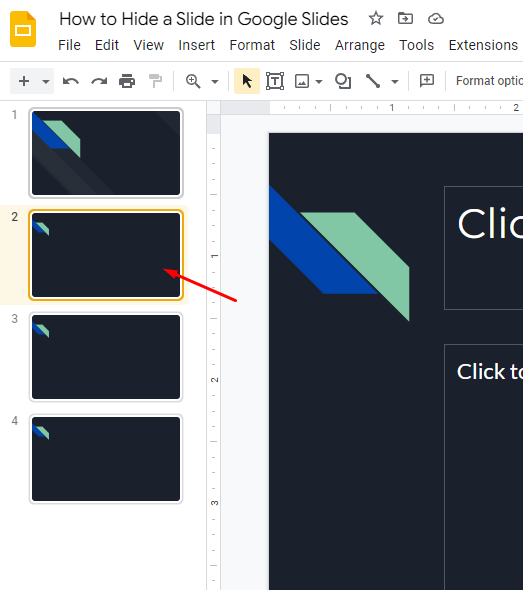The width and height of the screenshot is (523, 590).
Task: Expand the insert image dropdown arrow
Action: (x=319, y=82)
